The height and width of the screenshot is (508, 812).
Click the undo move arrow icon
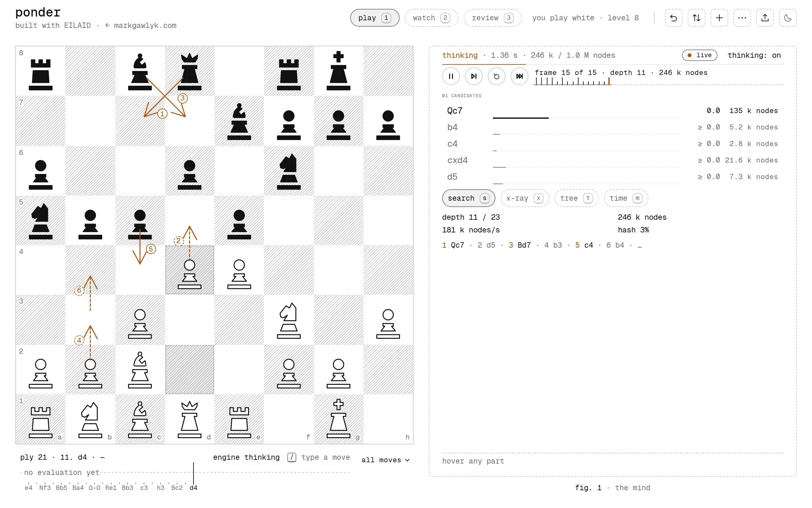pos(673,18)
